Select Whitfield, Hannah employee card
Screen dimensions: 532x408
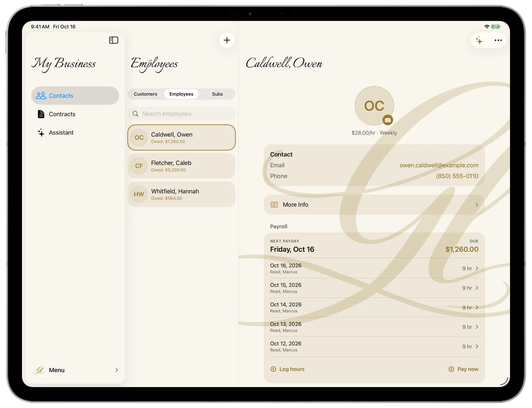coord(182,194)
